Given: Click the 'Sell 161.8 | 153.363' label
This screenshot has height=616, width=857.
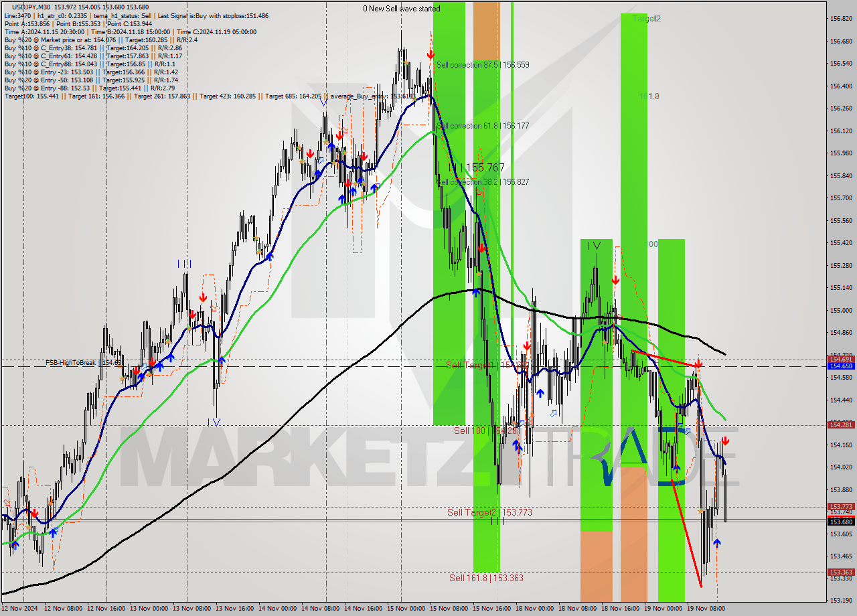Looking at the screenshot, I should click(487, 578).
